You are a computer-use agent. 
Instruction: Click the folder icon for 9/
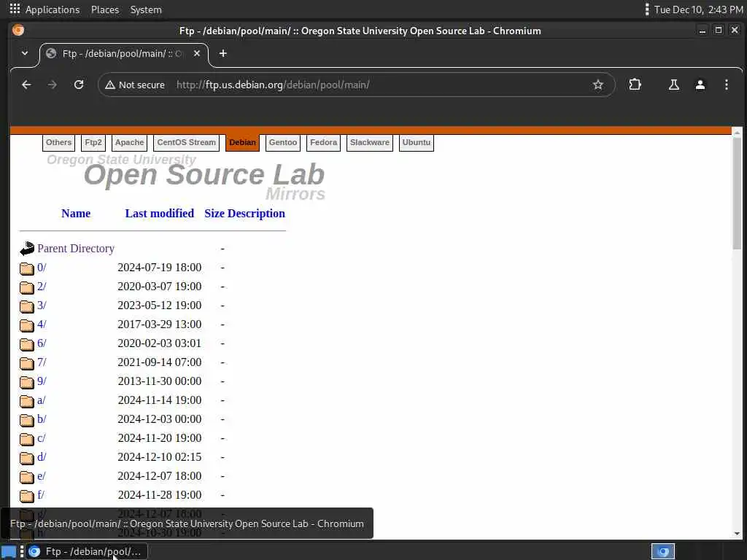coord(27,382)
